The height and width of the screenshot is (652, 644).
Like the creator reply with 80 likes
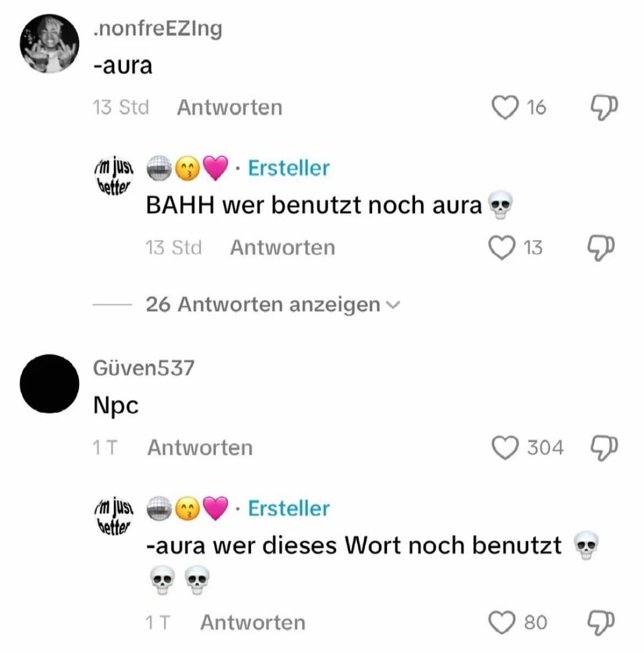pos(502,622)
